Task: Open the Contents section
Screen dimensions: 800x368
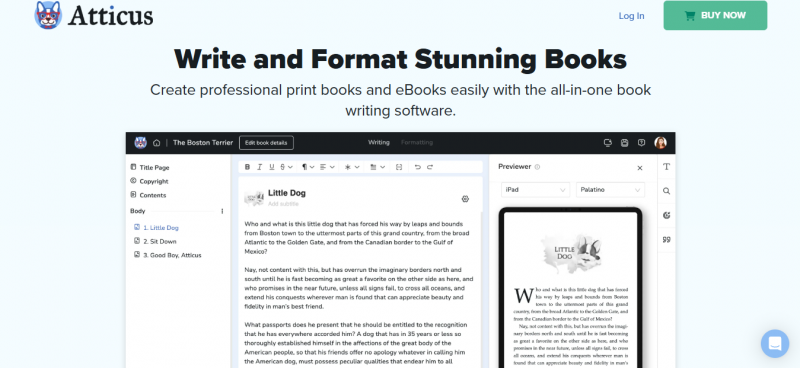Action: [x=148, y=195]
